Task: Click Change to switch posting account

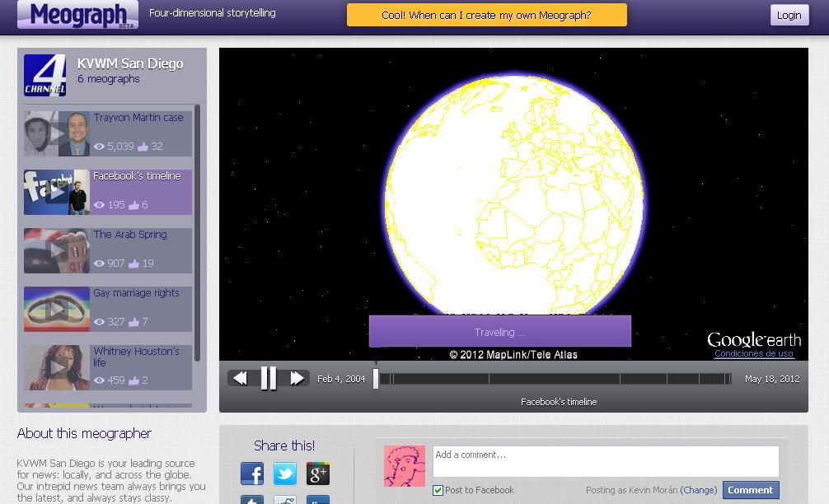Action: coord(698,490)
